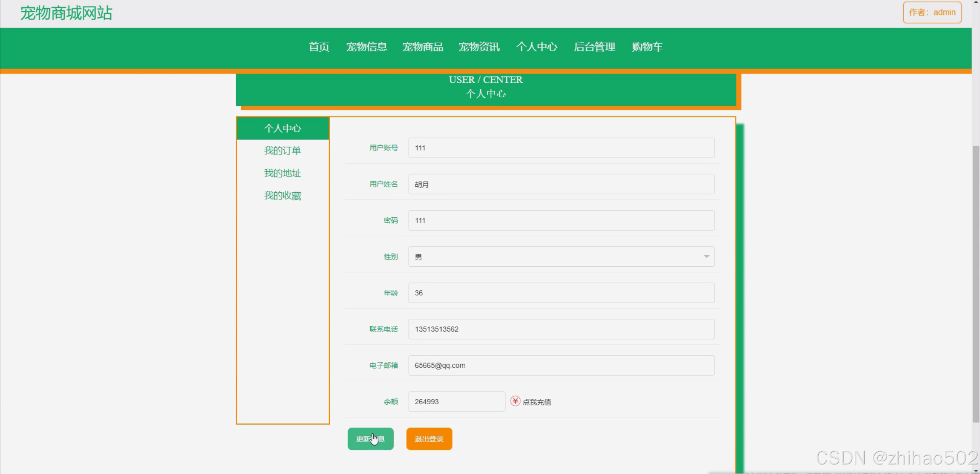
Task: Select 宠物资讯 navigation item
Action: (x=479, y=47)
